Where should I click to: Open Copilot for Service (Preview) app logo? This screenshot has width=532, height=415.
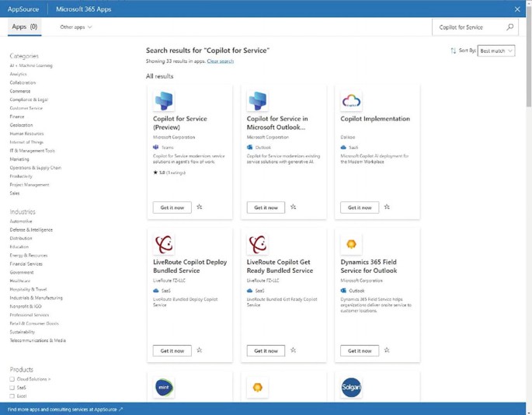pyautogui.click(x=164, y=101)
